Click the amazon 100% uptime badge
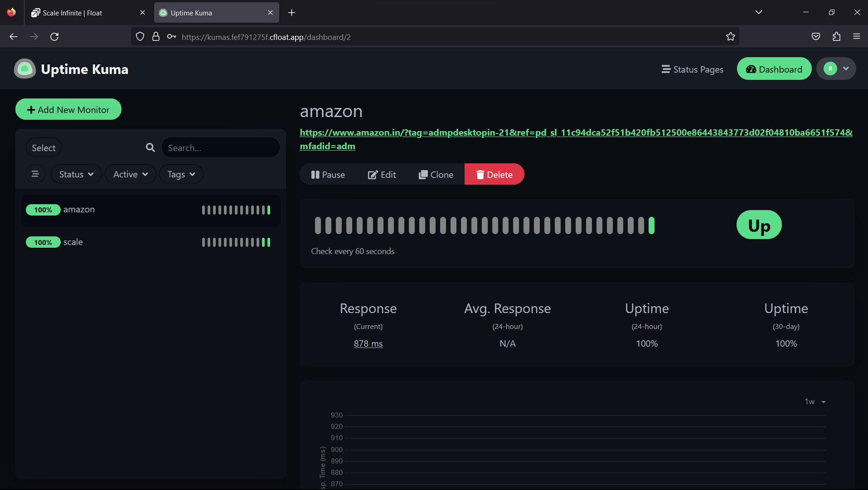The height and width of the screenshot is (490, 868). [x=43, y=210]
